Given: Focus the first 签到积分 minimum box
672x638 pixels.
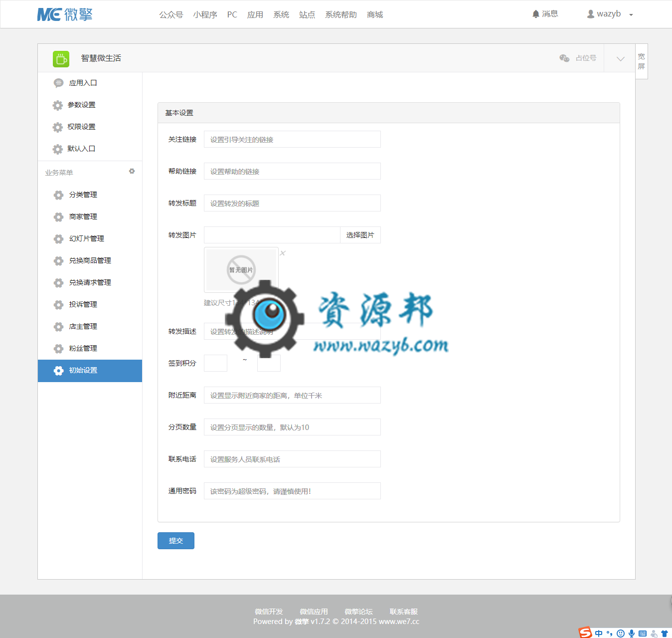Looking at the screenshot, I should click(215, 363).
